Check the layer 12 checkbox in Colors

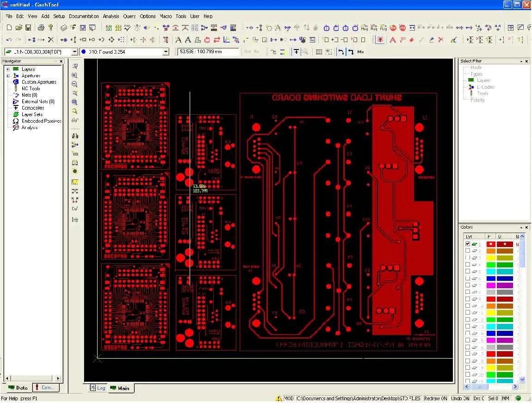click(468, 320)
